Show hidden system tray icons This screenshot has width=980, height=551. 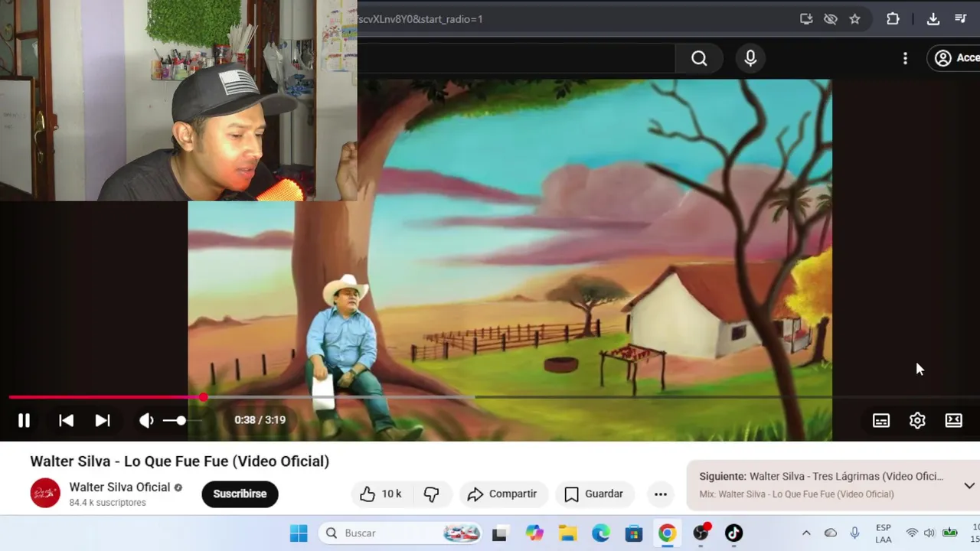tap(805, 533)
